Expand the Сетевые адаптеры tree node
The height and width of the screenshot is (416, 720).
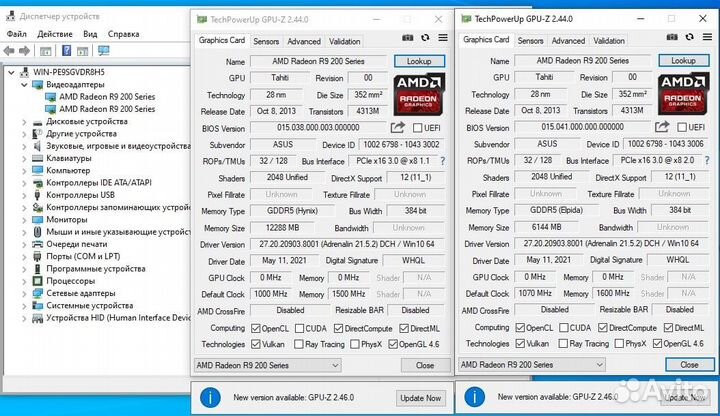pos(24,293)
